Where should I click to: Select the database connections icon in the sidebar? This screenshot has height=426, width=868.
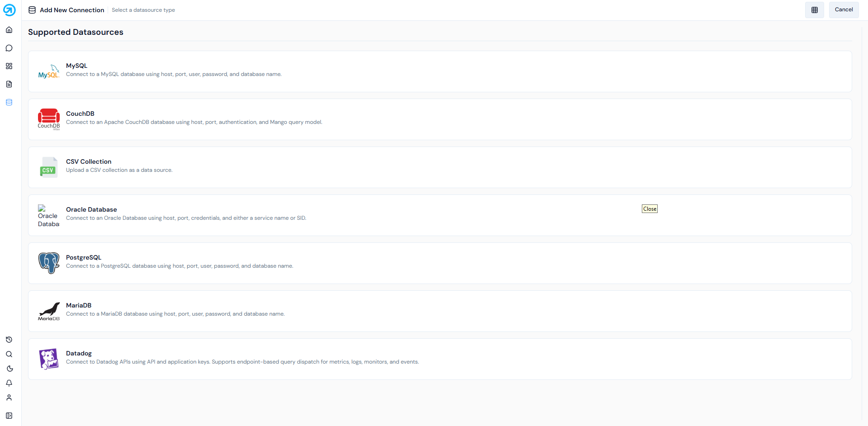[9, 102]
